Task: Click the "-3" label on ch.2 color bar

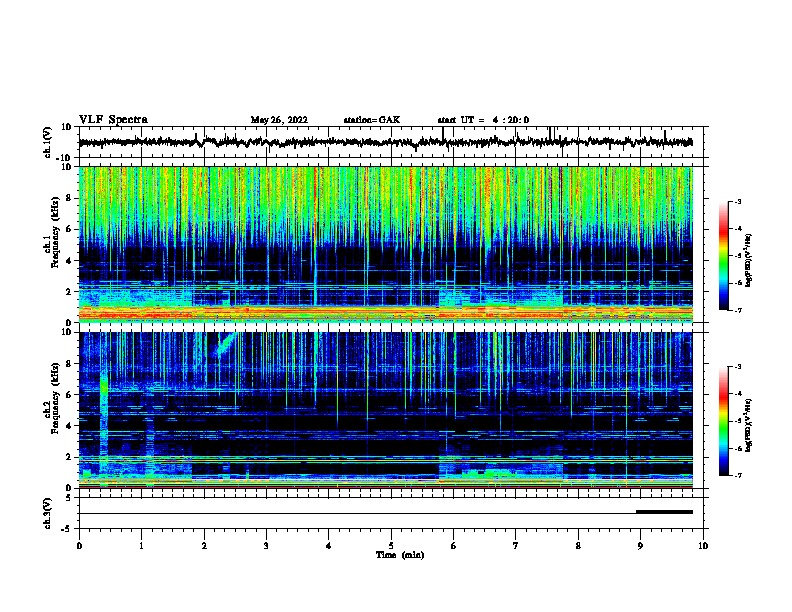Action: click(x=737, y=367)
